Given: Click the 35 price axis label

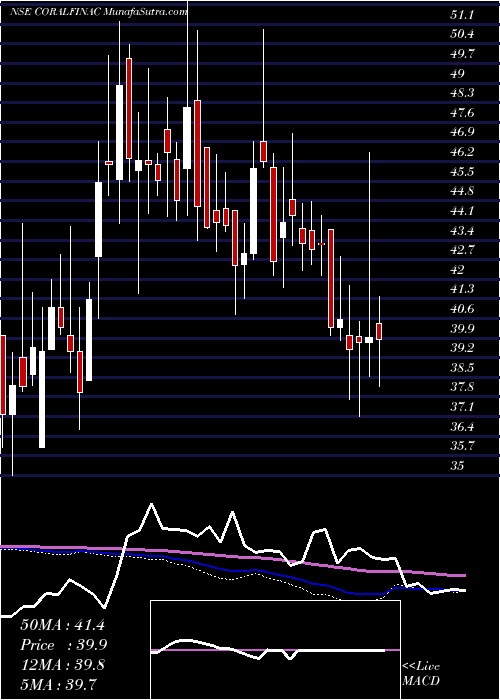Looking at the screenshot, I should 458,465.
